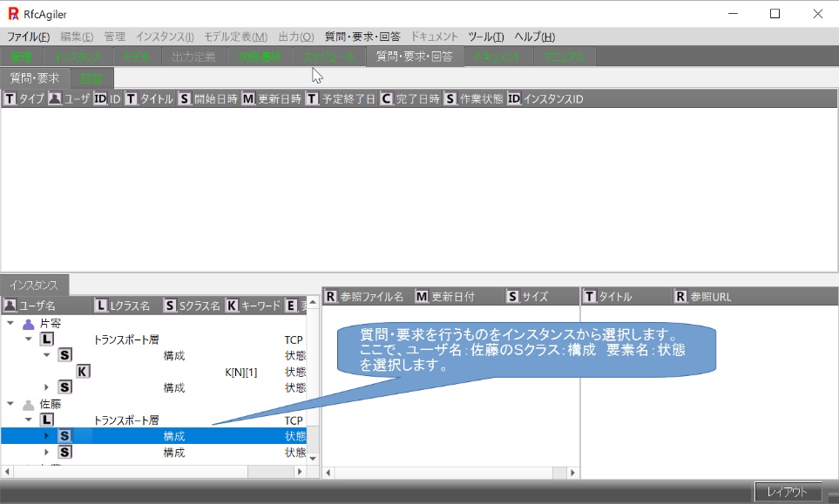Switch to the 出力定義 tab
The height and width of the screenshot is (504, 839).
193,57
